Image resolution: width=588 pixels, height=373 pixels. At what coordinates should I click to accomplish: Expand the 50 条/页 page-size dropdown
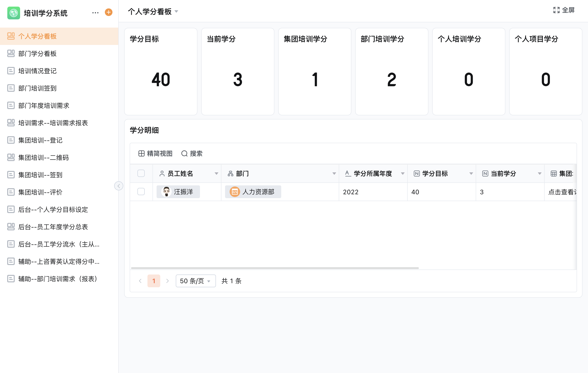(195, 281)
